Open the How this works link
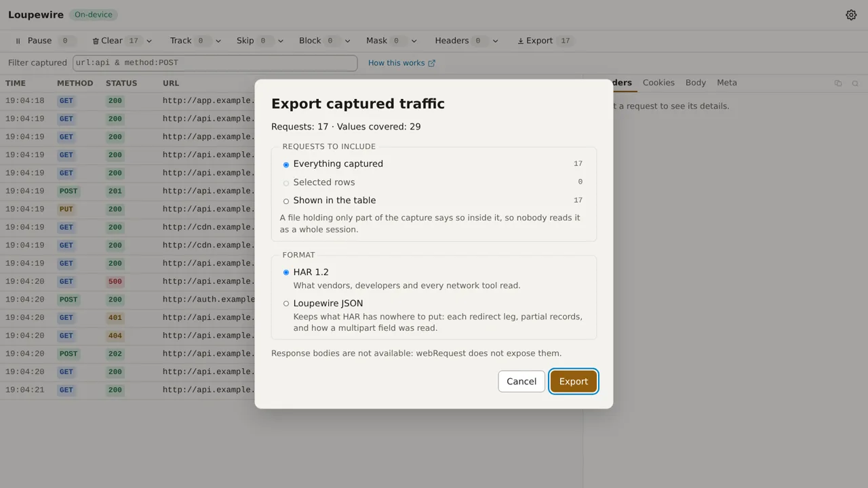868x488 pixels. 401,63
